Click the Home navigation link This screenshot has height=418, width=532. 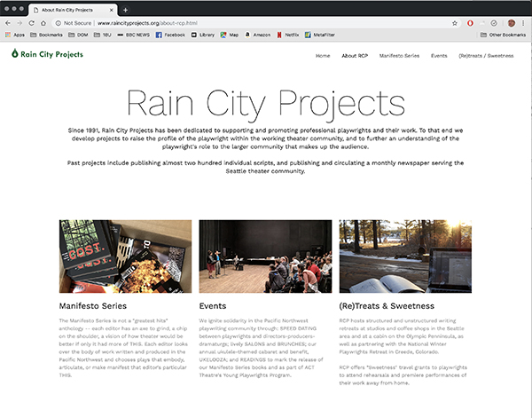tap(323, 55)
